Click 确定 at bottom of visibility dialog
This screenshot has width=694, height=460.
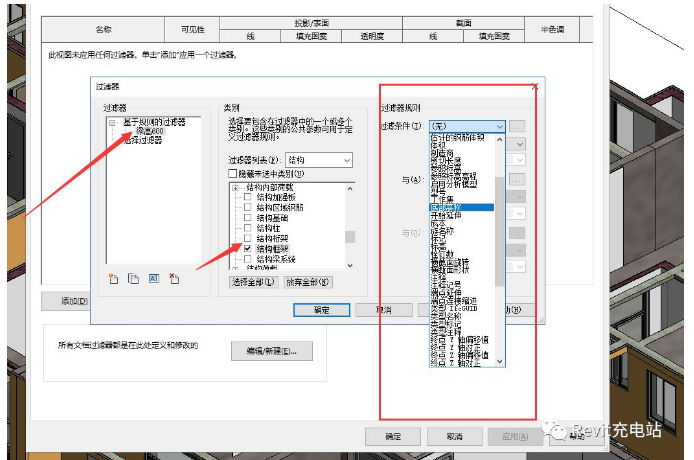point(393,437)
